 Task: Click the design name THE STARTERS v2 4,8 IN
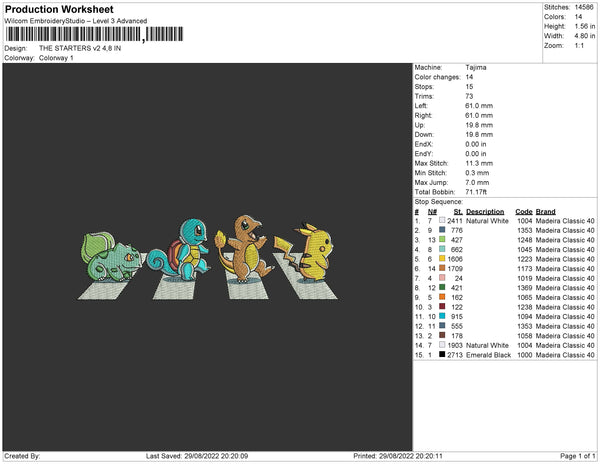point(80,48)
